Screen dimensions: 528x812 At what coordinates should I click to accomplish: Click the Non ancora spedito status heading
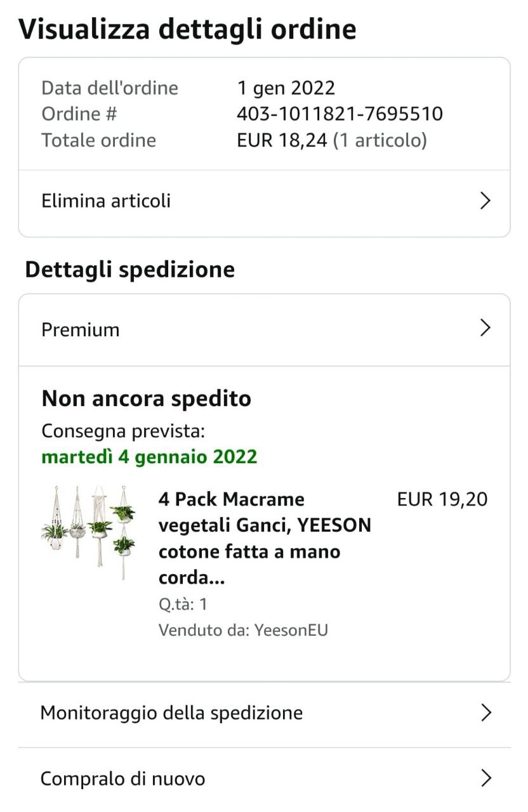pos(147,399)
